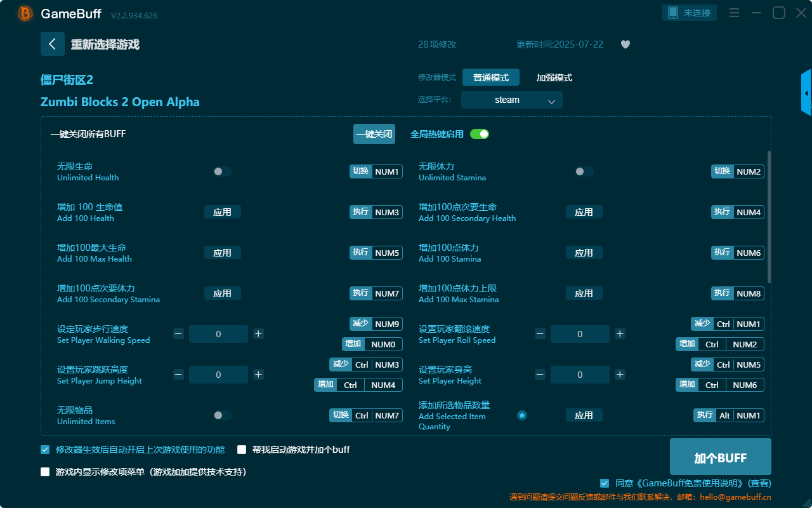This screenshot has width=812, height=508.
Task: Click the 执行 Alt NUM1 item quantity hotkey
Action: click(x=729, y=415)
